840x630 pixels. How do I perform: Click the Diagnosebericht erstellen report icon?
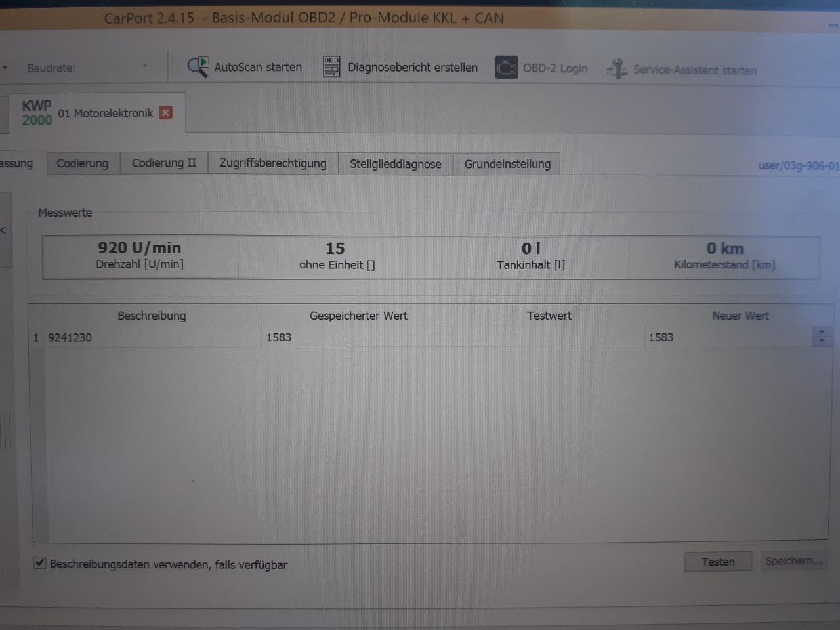331,67
